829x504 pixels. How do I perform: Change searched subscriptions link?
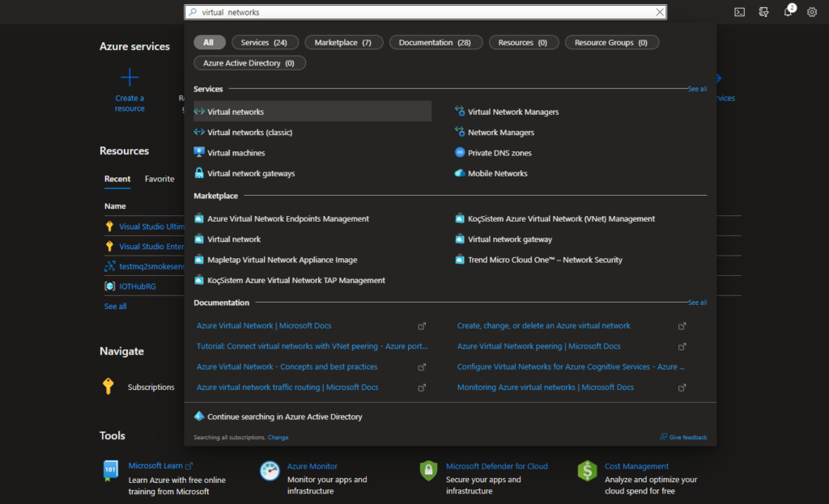coord(278,438)
